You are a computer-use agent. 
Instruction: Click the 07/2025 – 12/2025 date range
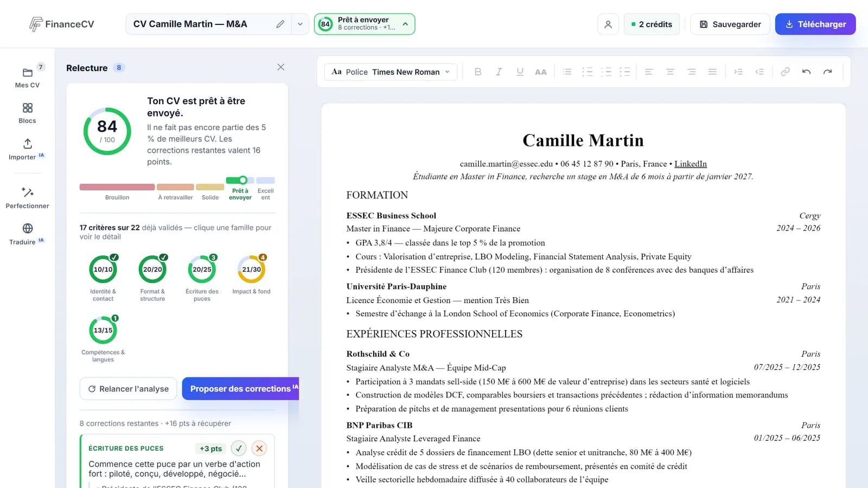(787, 367)
